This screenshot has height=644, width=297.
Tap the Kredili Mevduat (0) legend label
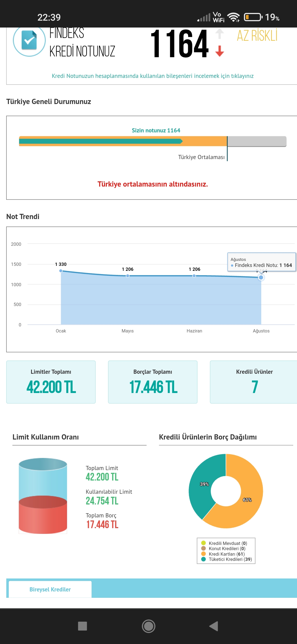point(228,543)
